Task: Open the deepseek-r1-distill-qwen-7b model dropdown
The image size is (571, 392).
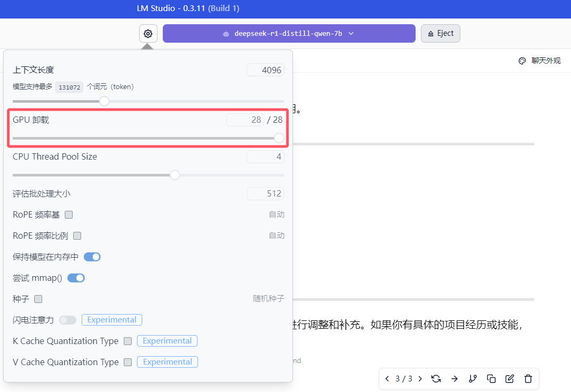Action: [x=289, y=34]
